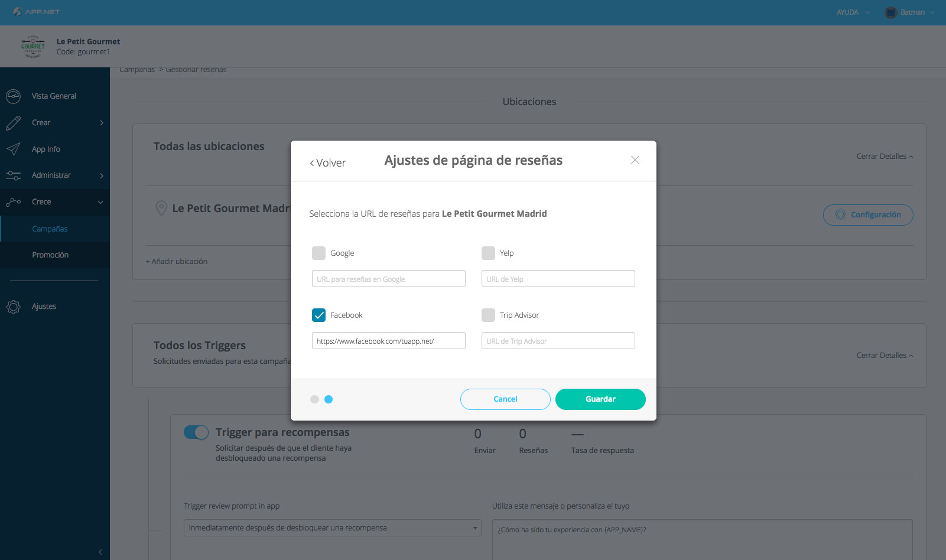Expand the Crear submenu arrow
Image resolution: width=946 pixels, height=560 pixels.
[x=102, y=123]
